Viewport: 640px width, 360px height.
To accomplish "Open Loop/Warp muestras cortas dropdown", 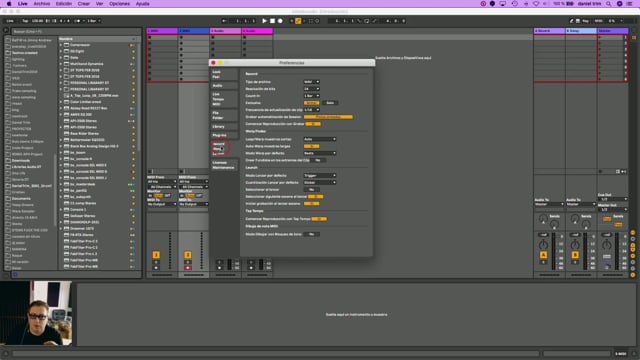I will tap(320, 139).
